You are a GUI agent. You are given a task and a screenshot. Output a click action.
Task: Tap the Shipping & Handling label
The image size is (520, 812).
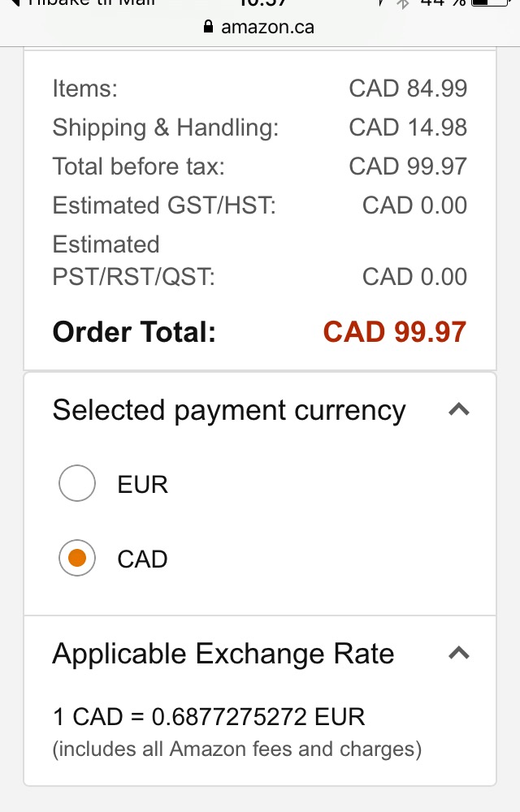click(165, 127)
